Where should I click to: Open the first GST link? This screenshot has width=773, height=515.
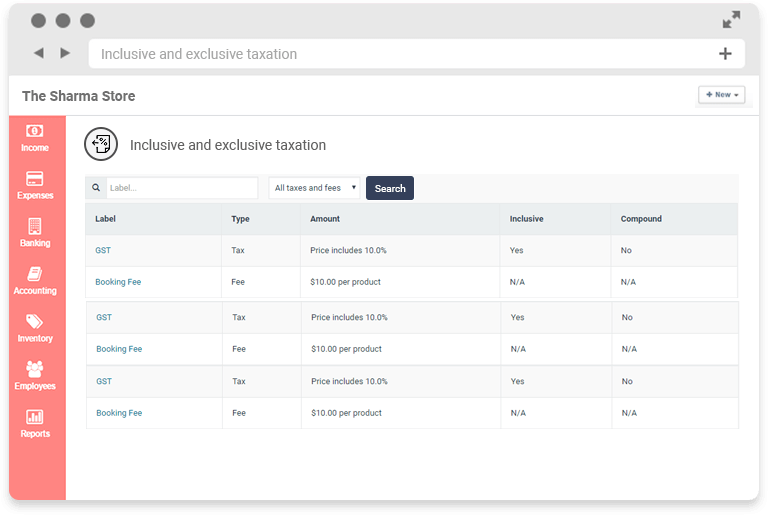[x=103, y=250]
